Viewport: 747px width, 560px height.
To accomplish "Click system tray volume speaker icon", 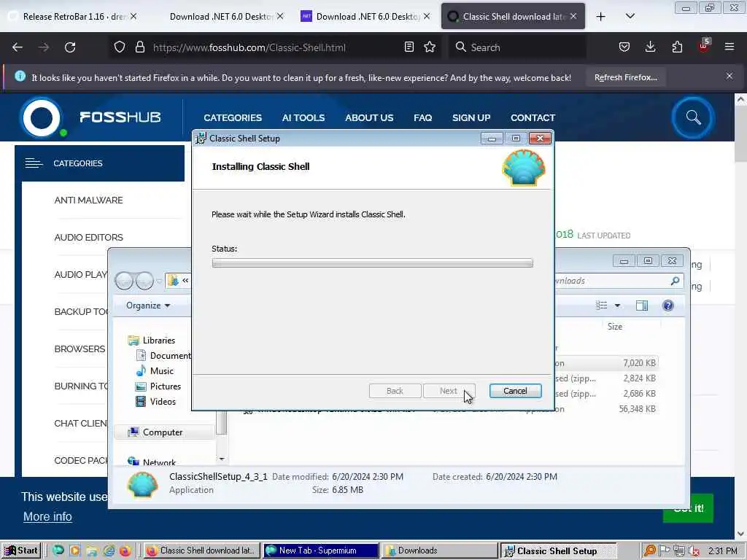I will click(694, 551).
